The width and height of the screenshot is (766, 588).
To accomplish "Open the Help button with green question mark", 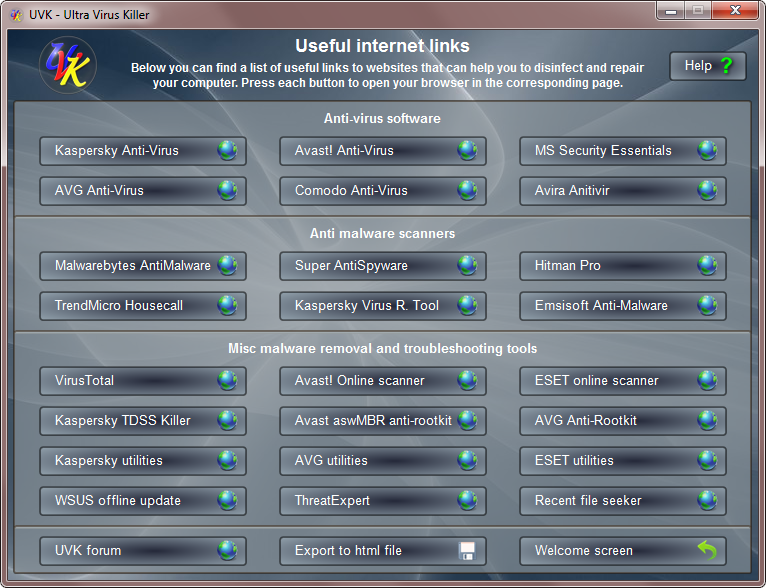I will tap(707, 66).
